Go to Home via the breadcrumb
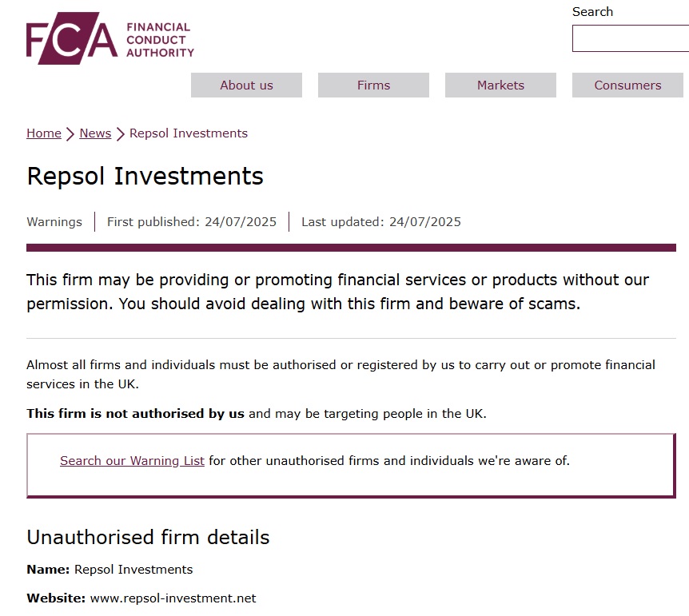Image resolution: width=689 pixels, height=616 pixels. pos(43,133)
